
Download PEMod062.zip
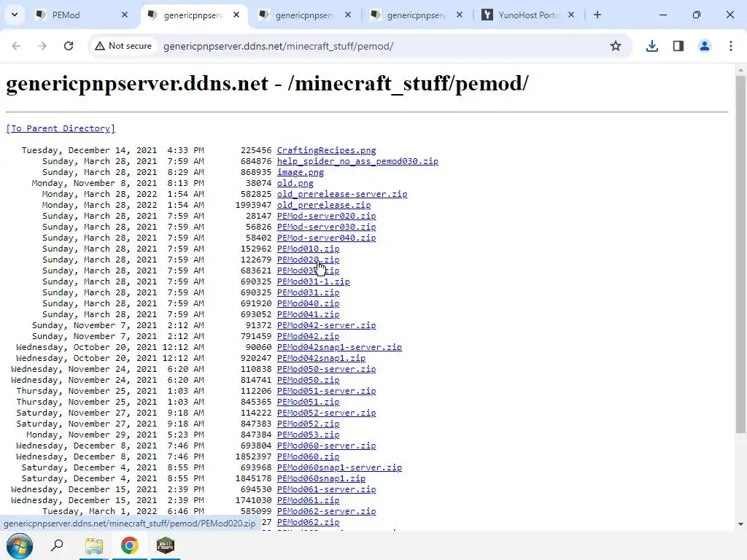tap(309, 523)
